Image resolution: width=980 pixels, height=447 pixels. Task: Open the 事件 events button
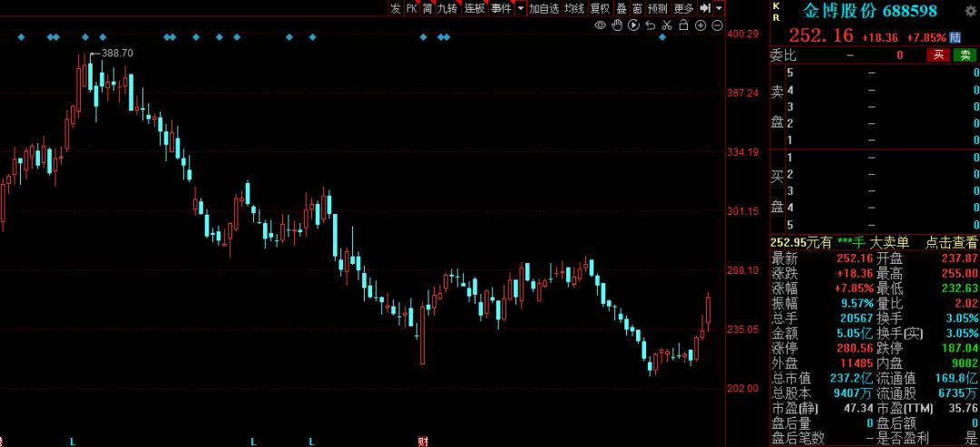pyautogui.click(x=501, y=8)
